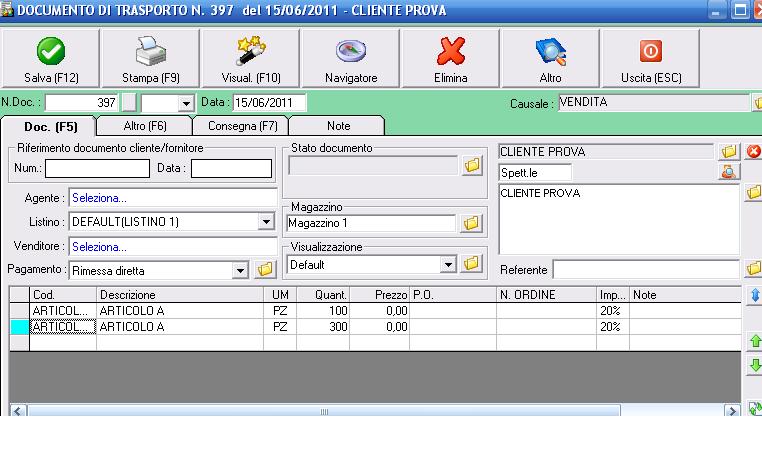Screen dimensions: 762x450
Task: Expand the Visualizzazione Default dropdown
Action: tap(448, 264)
